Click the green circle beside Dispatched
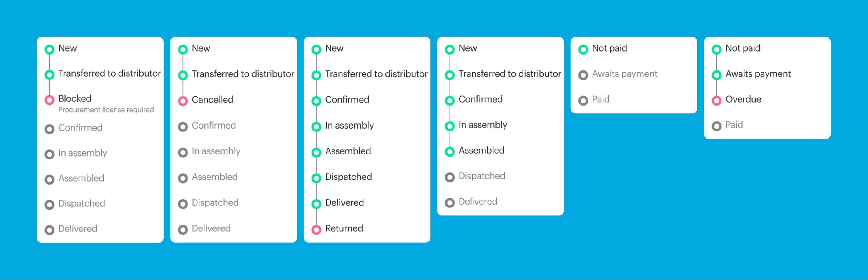This screenshot has width=868, height=280. click(x=316, y=178)
